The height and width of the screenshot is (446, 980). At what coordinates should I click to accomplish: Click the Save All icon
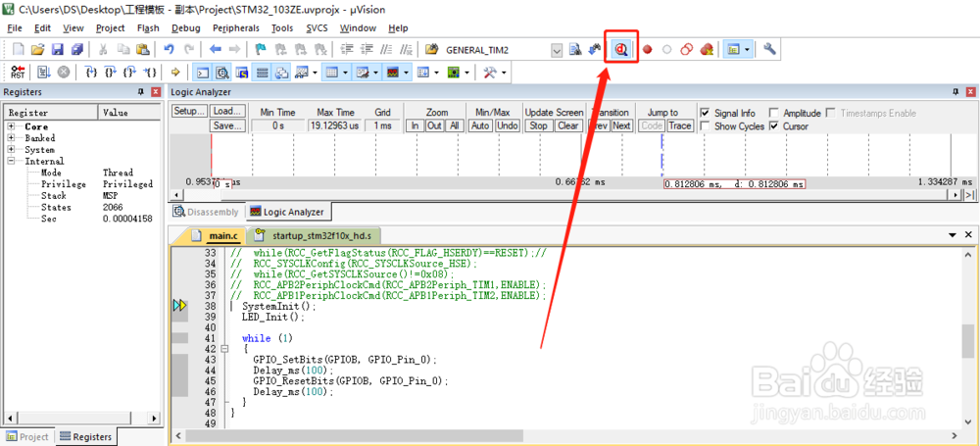pyautogui.click(x=76, y=49)
